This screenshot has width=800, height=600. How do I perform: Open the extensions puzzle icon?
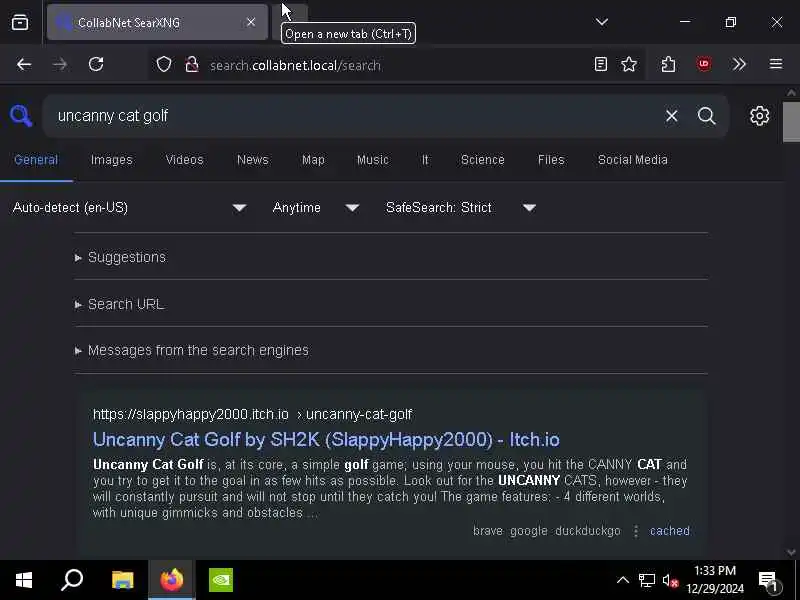click(x=668, y=64)
